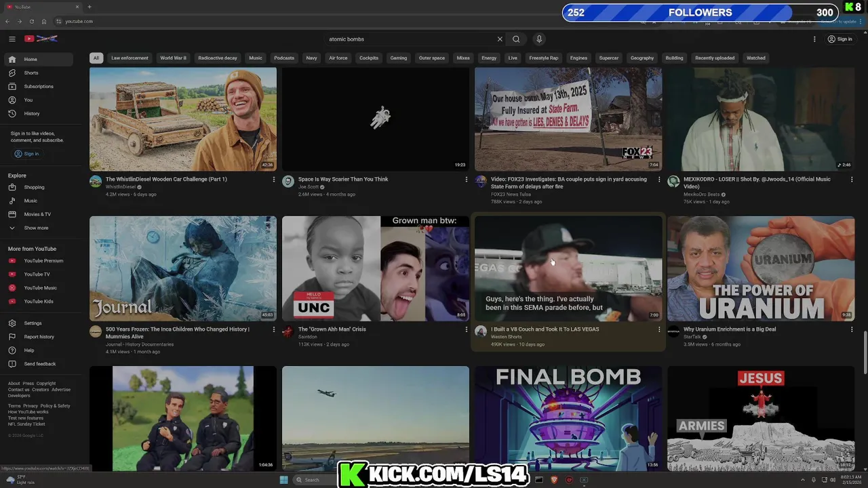Open the You section

pyautogui.click(x=39, y=100)
